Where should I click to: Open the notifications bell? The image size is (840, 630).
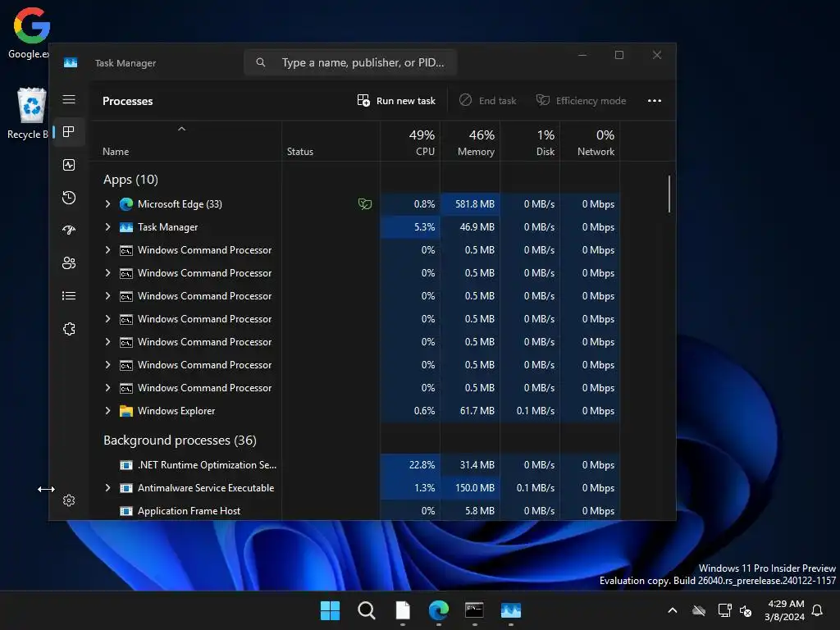817,610
